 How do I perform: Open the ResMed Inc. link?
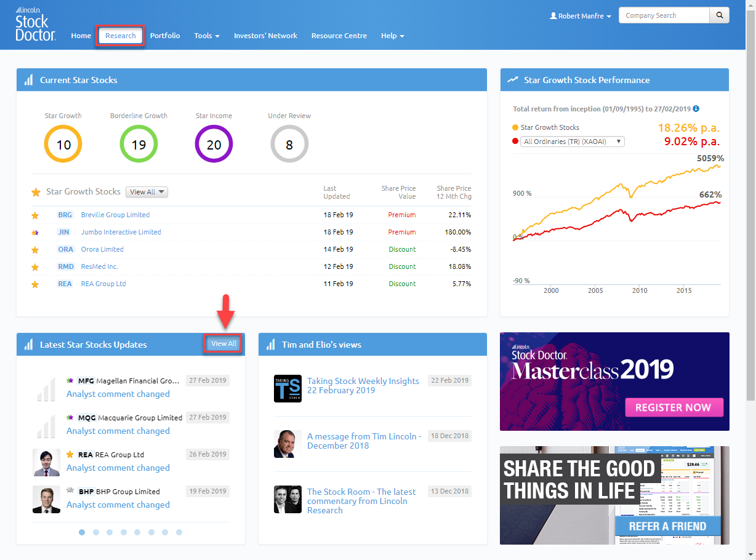coord(100,266)
